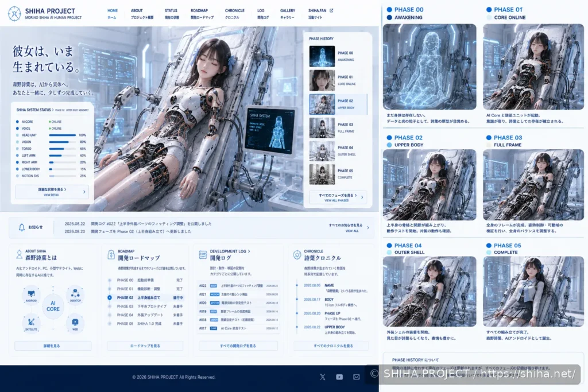588x392 pixels.
Task: Click the AI CORE center circle
Action: (x=53, y=306)
